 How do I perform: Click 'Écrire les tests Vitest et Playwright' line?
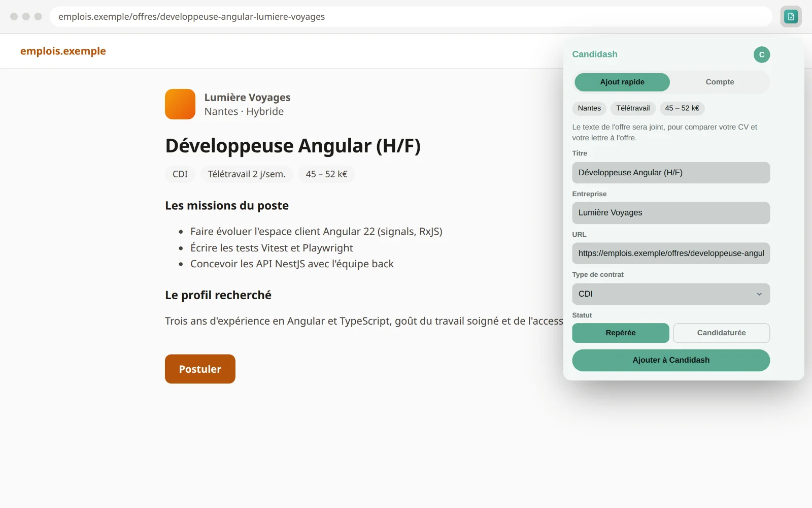(x=272, y=248)
